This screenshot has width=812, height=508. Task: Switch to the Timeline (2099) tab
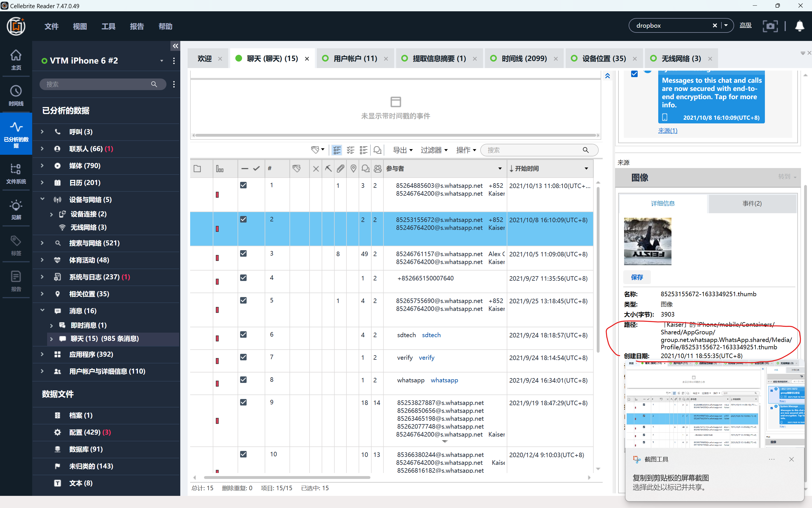(524, 58)
